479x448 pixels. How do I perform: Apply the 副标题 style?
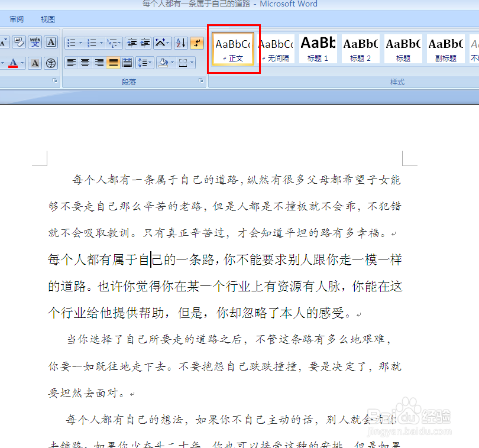[445, 48]
